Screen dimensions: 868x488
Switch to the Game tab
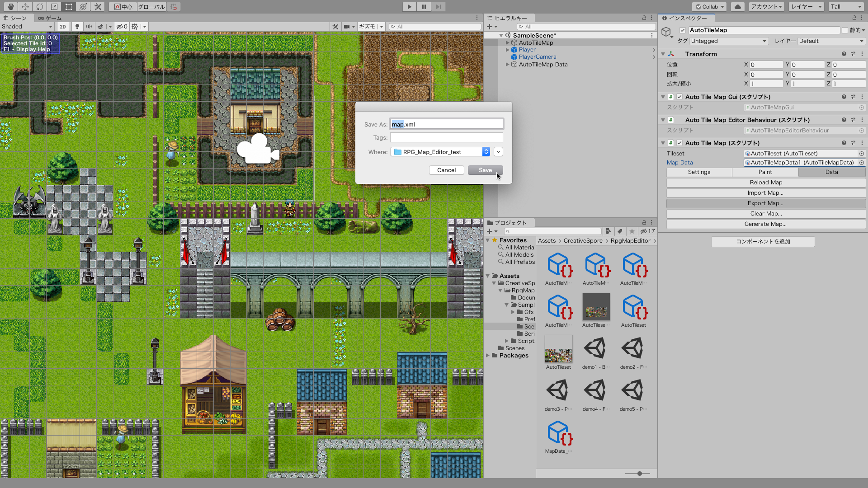(x=50, y=18)
